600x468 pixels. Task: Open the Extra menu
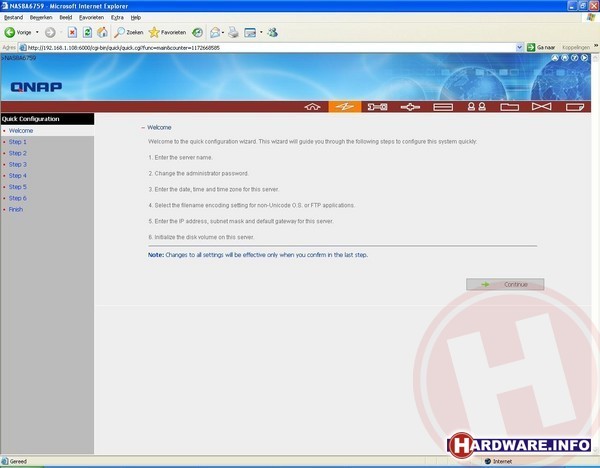pyautogui.click(x=117, y=18)
